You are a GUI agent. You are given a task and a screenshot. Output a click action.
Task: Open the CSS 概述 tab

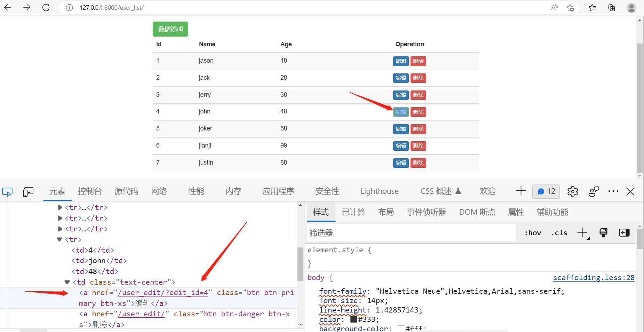click(x=440, y=191)
